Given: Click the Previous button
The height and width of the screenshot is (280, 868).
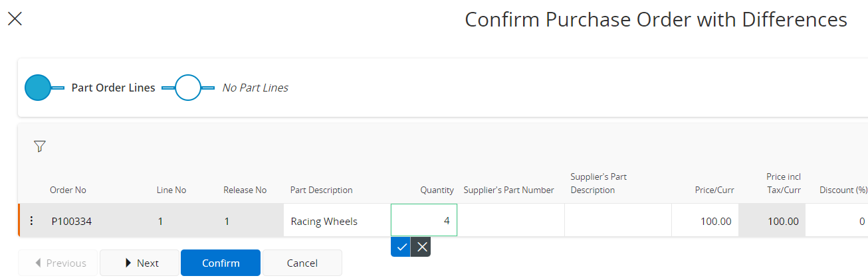Looking at the screenshot, I should coord(58,263).
